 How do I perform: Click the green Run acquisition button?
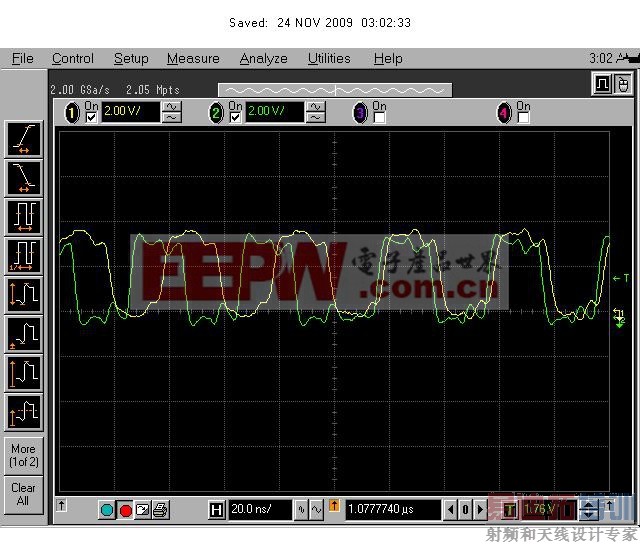point(107,510)
